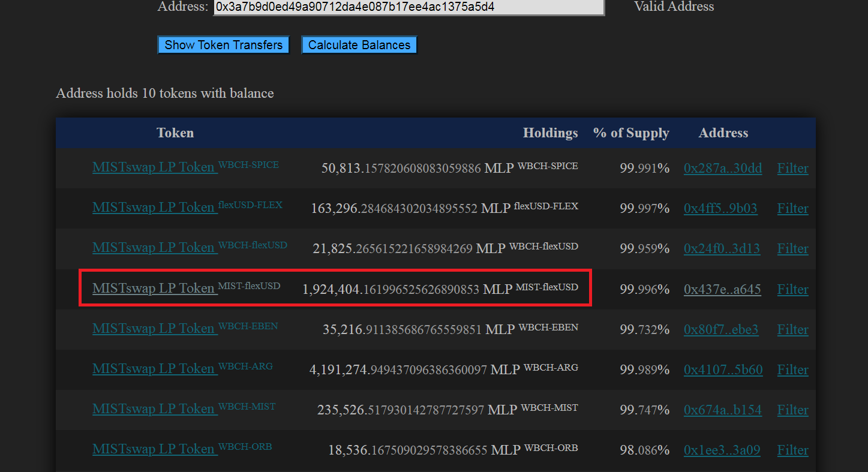
Task: Click supply percentage 99.997%
Action: click(645, 208)
